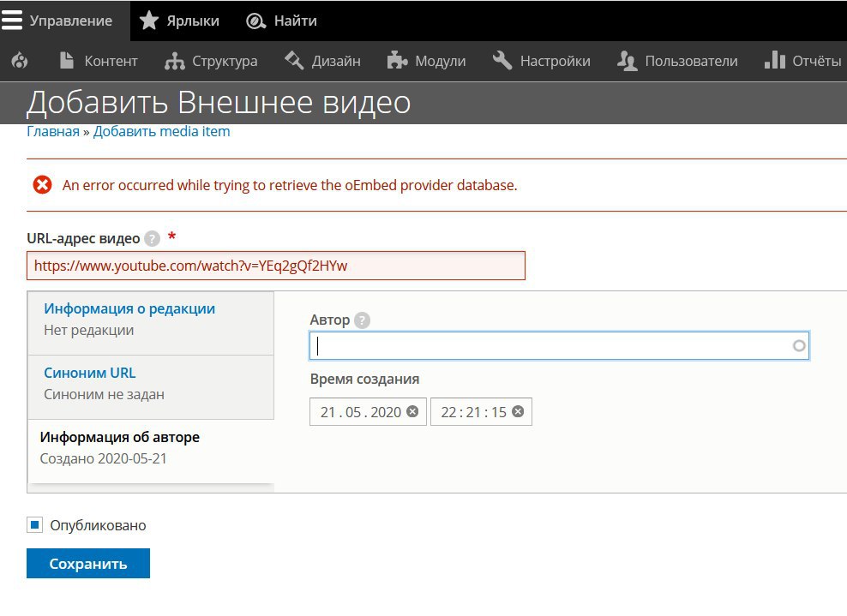
Task: Click the Ярлыки star icon
Action: 149,21
